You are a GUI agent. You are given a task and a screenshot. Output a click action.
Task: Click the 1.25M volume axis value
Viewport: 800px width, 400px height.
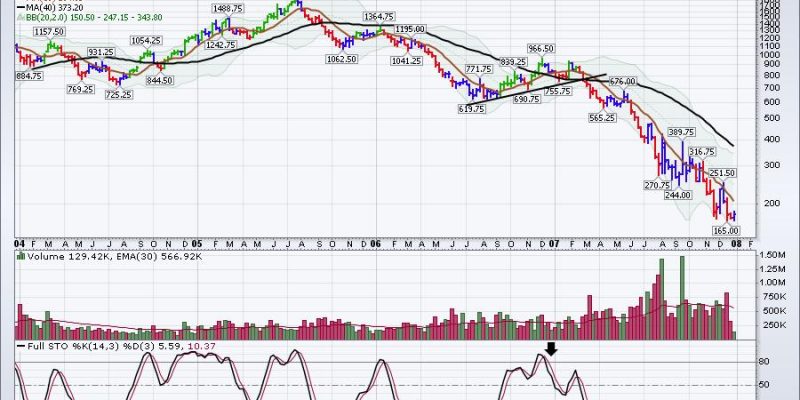[x=772, y=269]
